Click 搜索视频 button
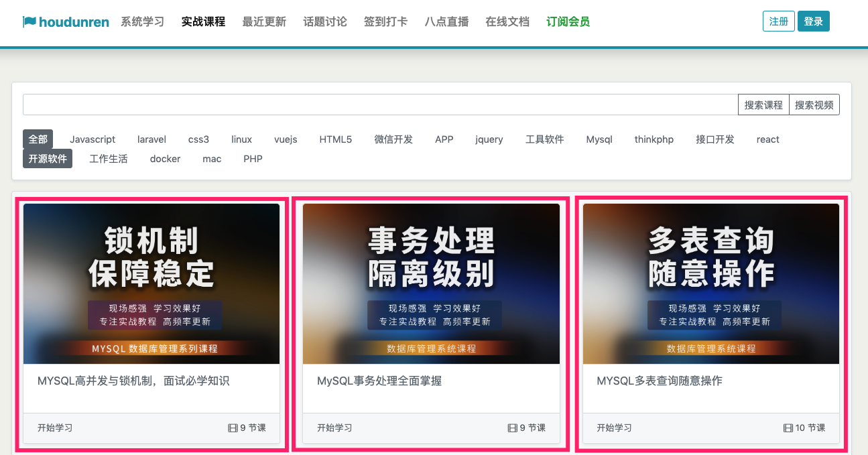This screenshot has width=868, height=455. coord(814,105)
